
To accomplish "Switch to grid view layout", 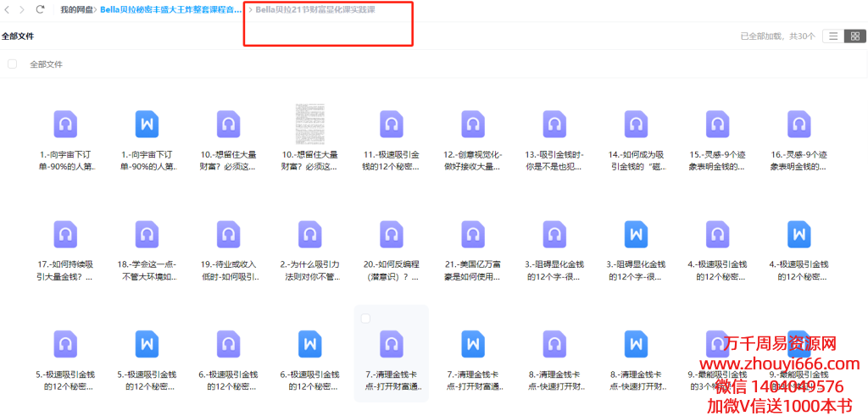I will 854,36.
